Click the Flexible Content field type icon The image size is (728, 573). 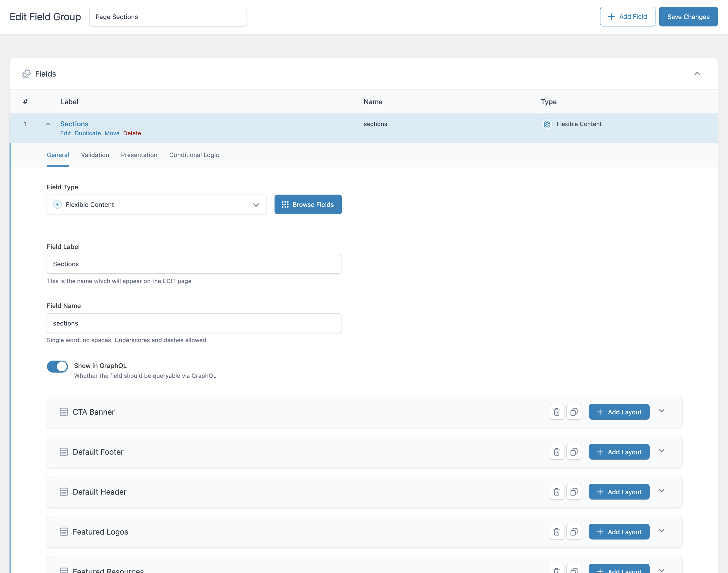pos(57,204)
